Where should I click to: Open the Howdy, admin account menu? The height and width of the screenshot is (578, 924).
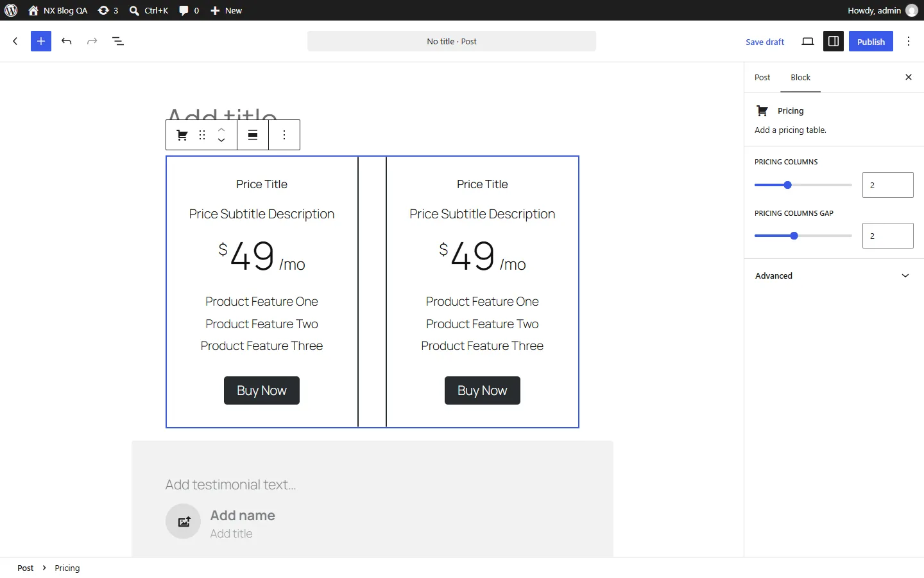point(882,10)
